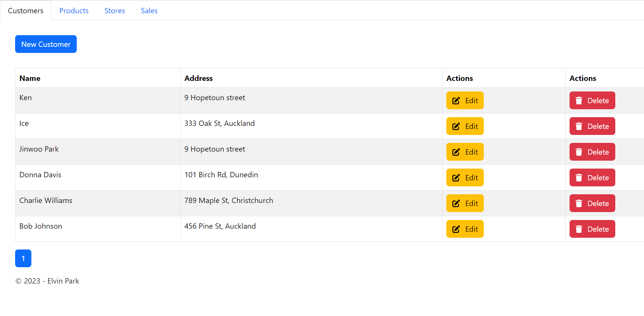644x316 pixels.
Task: Select pagination page 1 button
Action: (23, 259)
